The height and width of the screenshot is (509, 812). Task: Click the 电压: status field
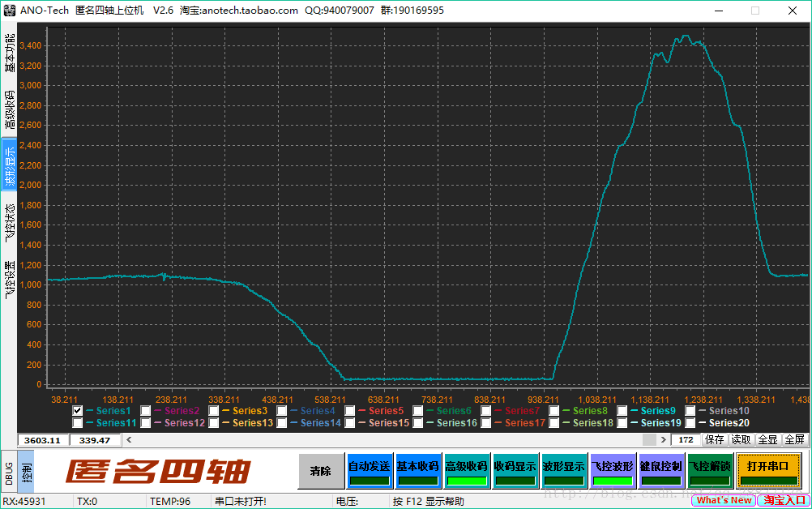tap(347, 501)
